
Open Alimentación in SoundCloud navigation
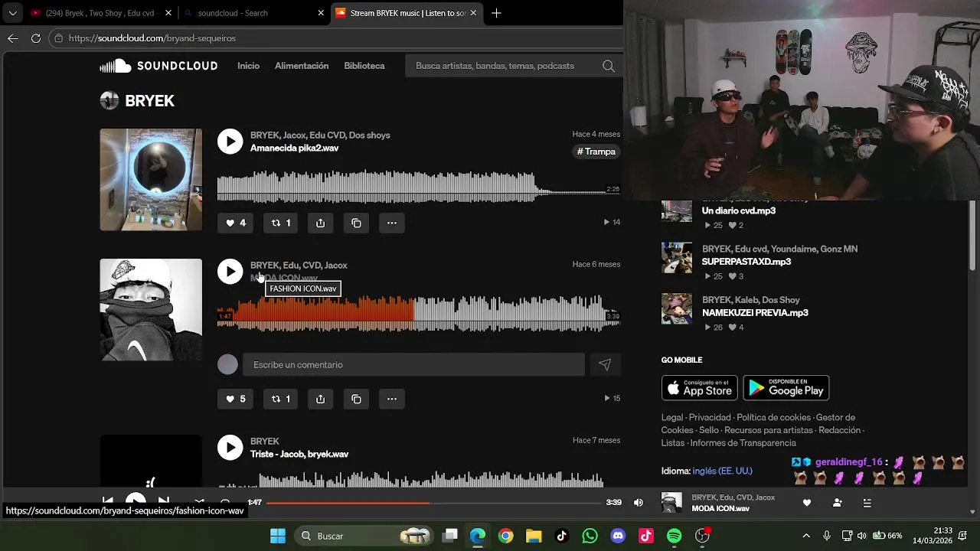pyautogui.click(x=302, y=66)
